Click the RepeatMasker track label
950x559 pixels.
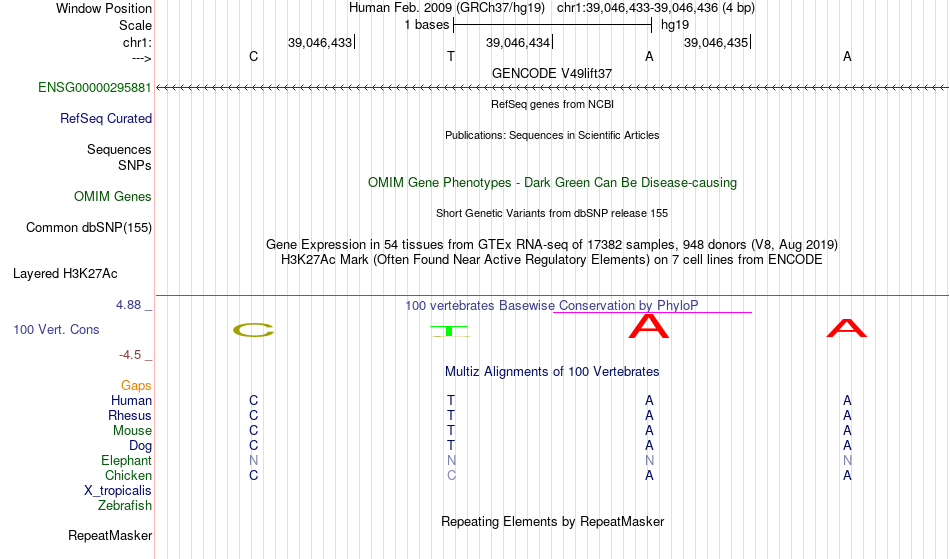pyautogui.click(x=110, y=535)
